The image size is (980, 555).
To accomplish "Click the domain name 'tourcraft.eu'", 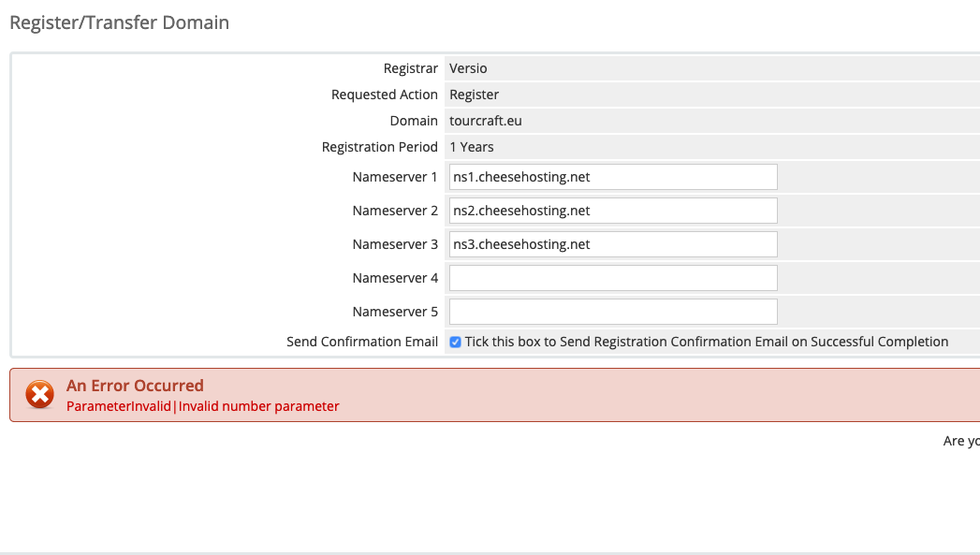I will coord(486,121).
